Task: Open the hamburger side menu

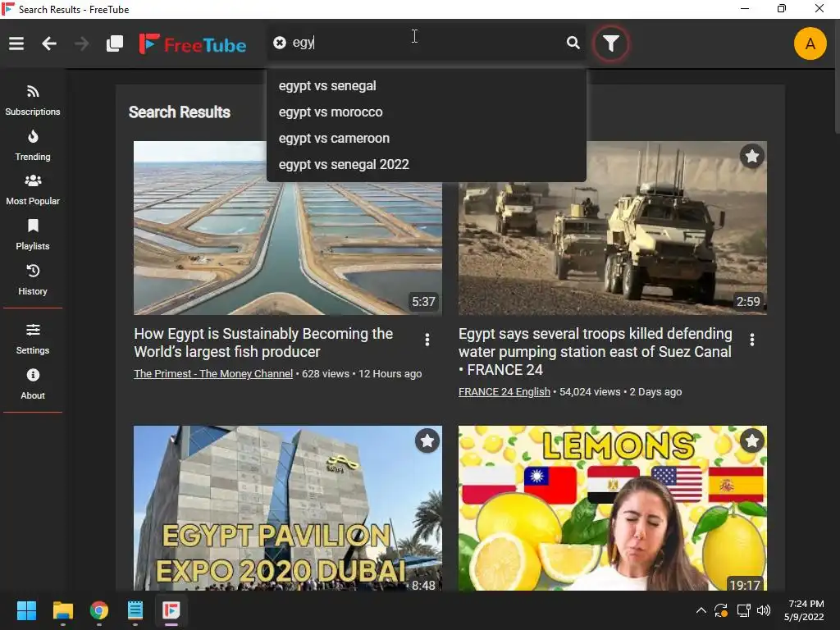Action: coord(16,43)
